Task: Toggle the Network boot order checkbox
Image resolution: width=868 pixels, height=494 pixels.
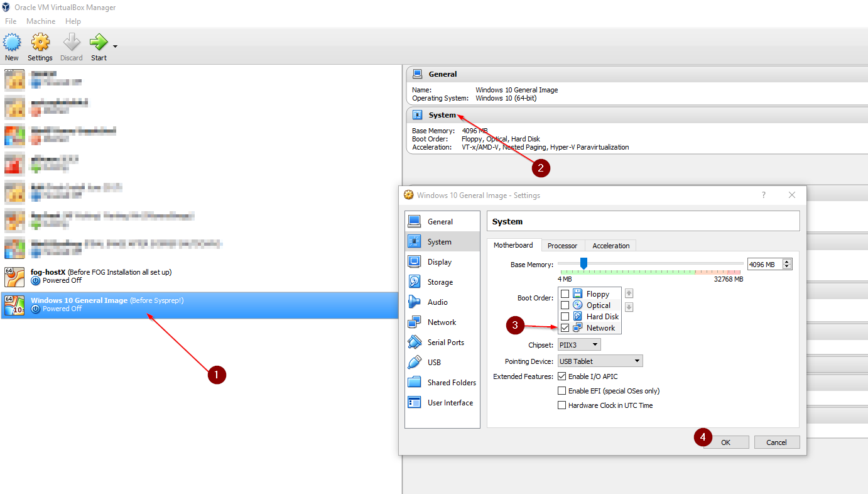Action: coord(565,328)
